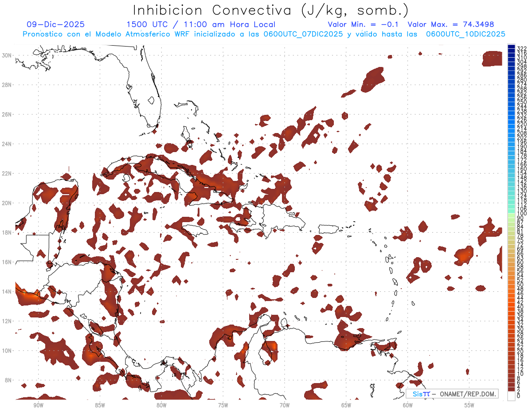Image resolution: width=532 pixels, height=411 pixels.
Task: Click the '1500 UTC / 11:00 am Hora Local' time
Action: click(x=201, y=25)
